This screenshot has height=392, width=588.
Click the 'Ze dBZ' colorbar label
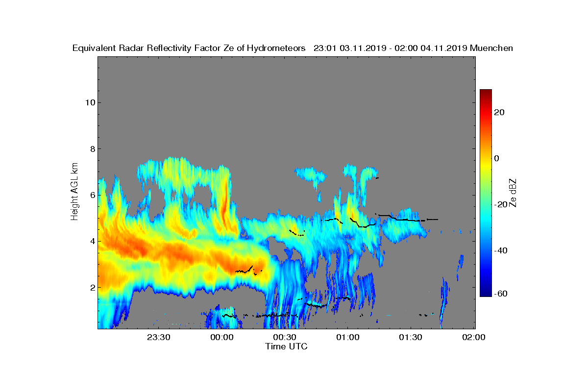pos(514,193)
